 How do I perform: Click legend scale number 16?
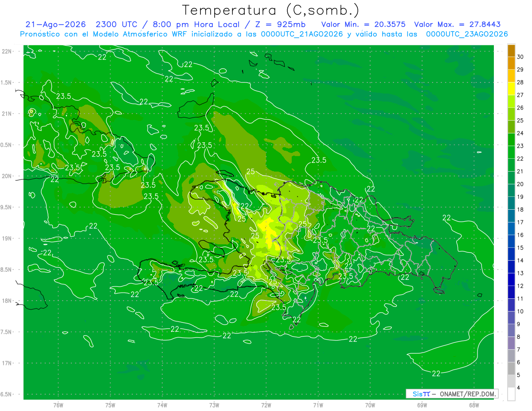point(520,235)
